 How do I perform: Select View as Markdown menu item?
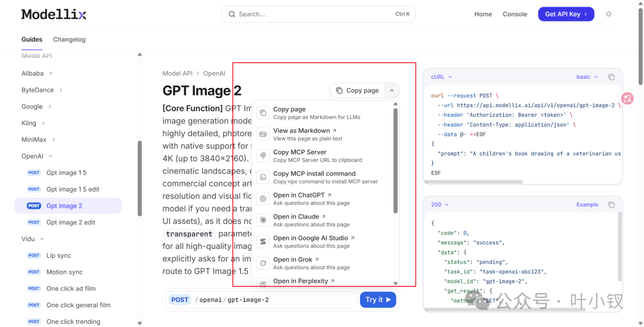click(x=323, y=134)
